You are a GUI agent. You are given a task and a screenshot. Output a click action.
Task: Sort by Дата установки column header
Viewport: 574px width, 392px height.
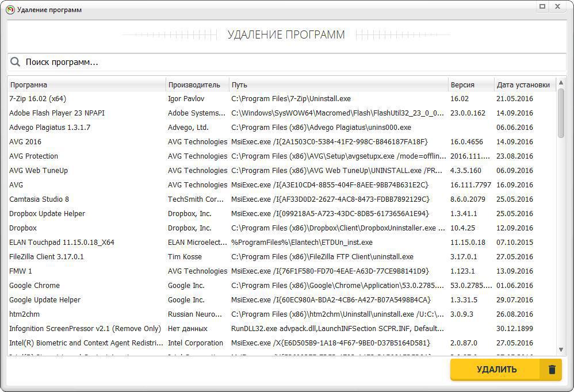[525, 85]
